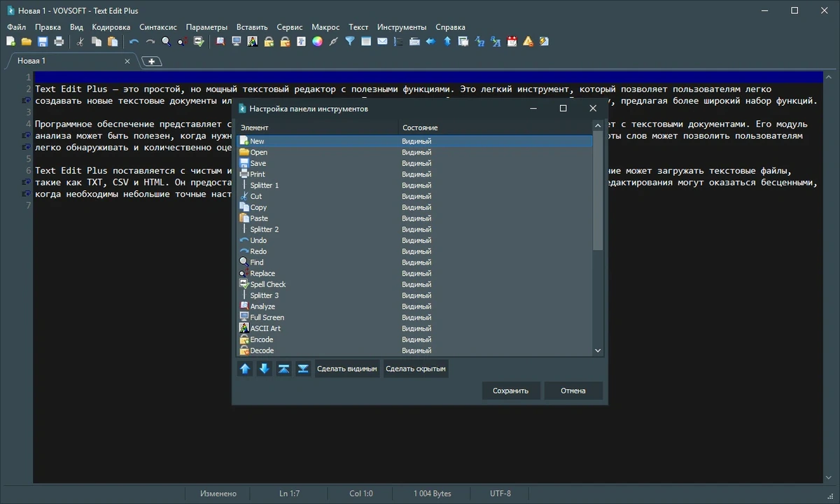Click the Full Screen monitor icon in toolbar
Screen dimensions: 840x504
click(x=237, y=41)
